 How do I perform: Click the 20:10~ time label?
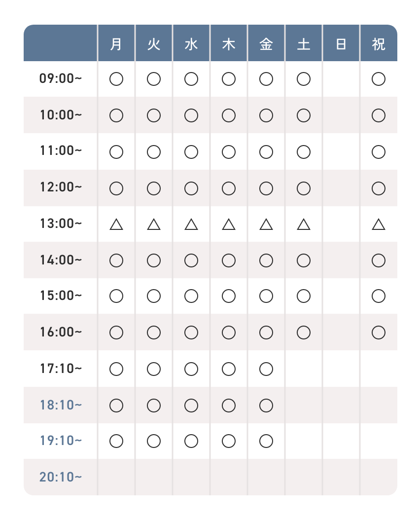[61, 477]
